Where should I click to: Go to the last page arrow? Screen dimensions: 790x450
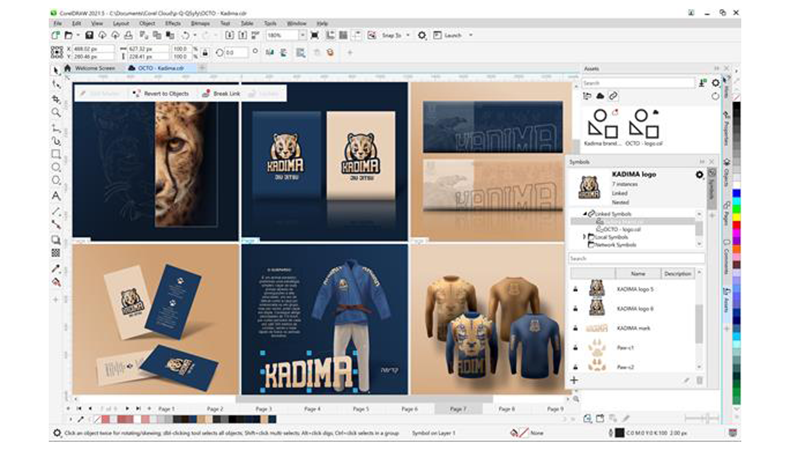(138, 409)
